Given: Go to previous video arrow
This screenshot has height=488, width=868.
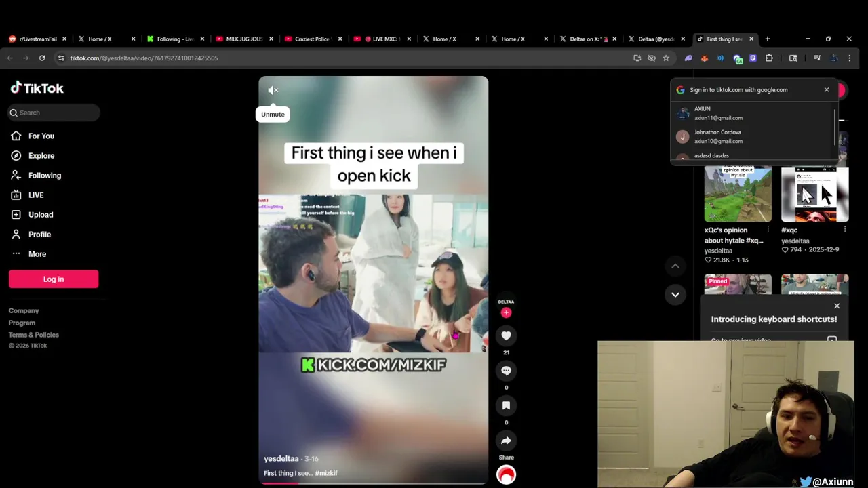Looking at the screenshot, I should pos(675,266).
